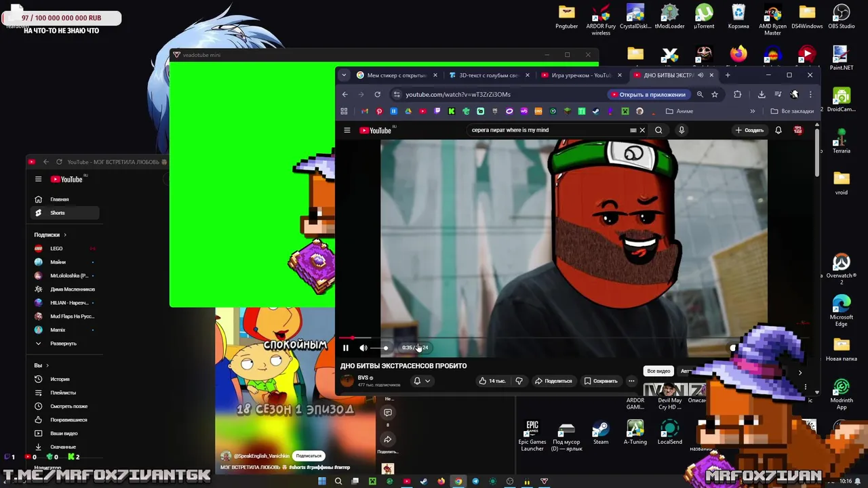The image size is (868, 488).
Task: Open the LEGO subscription channel
Action: (x=65, y=249)
